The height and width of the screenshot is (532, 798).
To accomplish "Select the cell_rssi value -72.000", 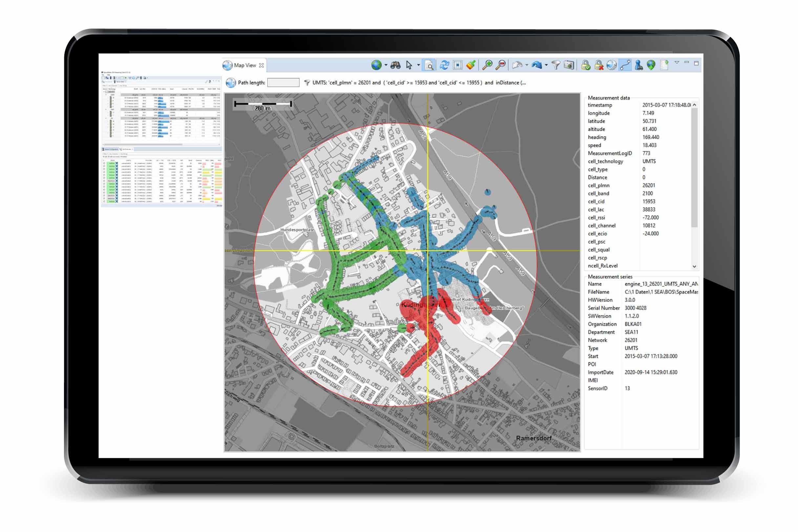I will coord(650,217).
